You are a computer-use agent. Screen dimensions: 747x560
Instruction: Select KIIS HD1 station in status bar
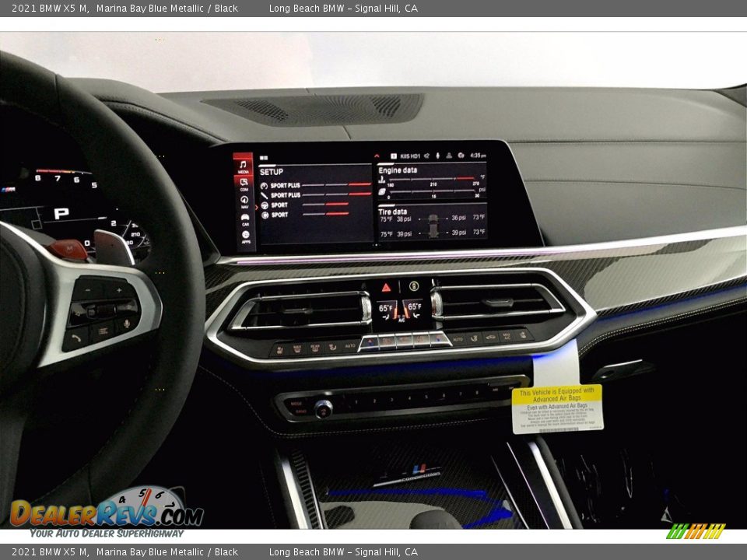tap(409, 156)
